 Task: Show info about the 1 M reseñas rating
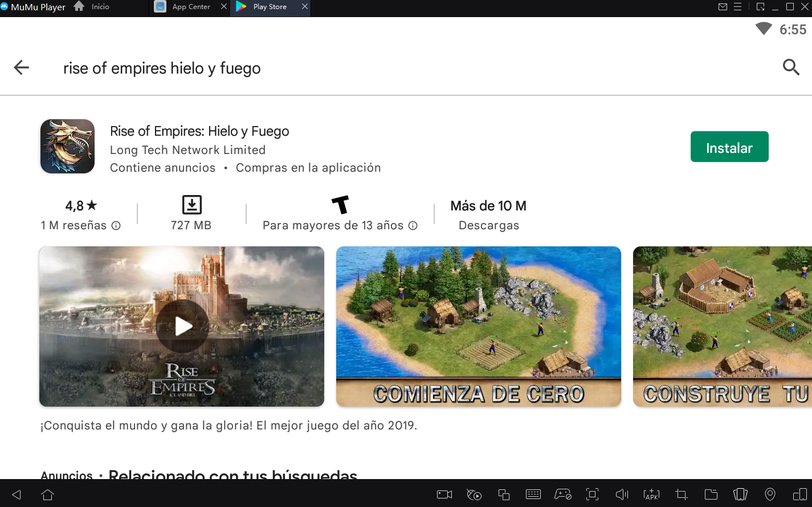pyautogui.click(x=116, y=226)
